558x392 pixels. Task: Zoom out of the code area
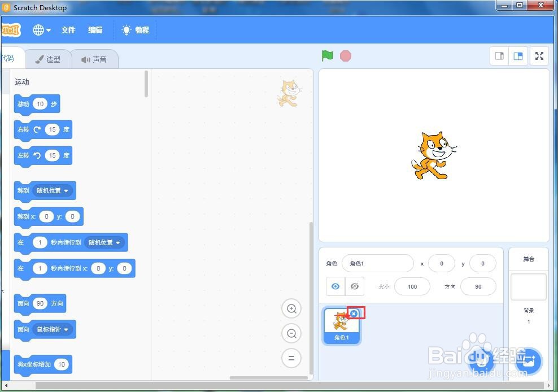(291, 333)
